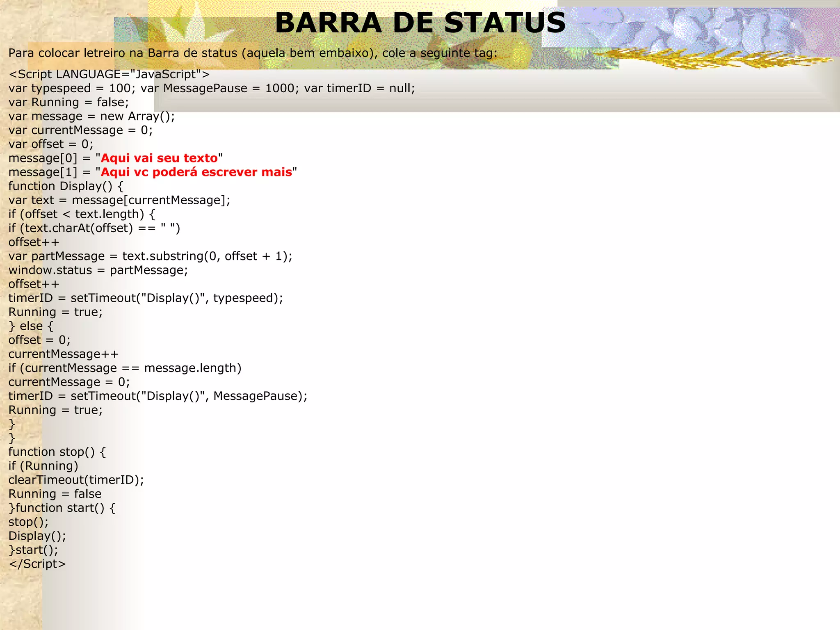Click the line 'function Display() {'
Image resolution: width=840 pixels, height=630 pixels.
click(x=66, y=186)
